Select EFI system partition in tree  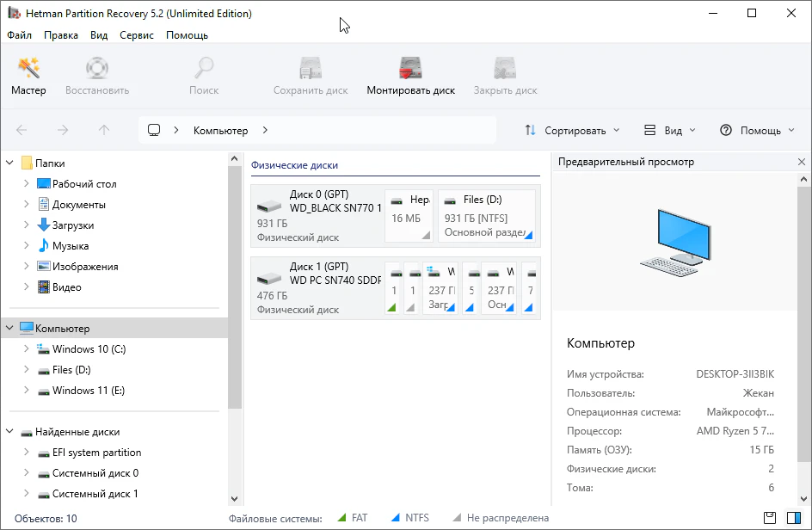tap(96, 453)
